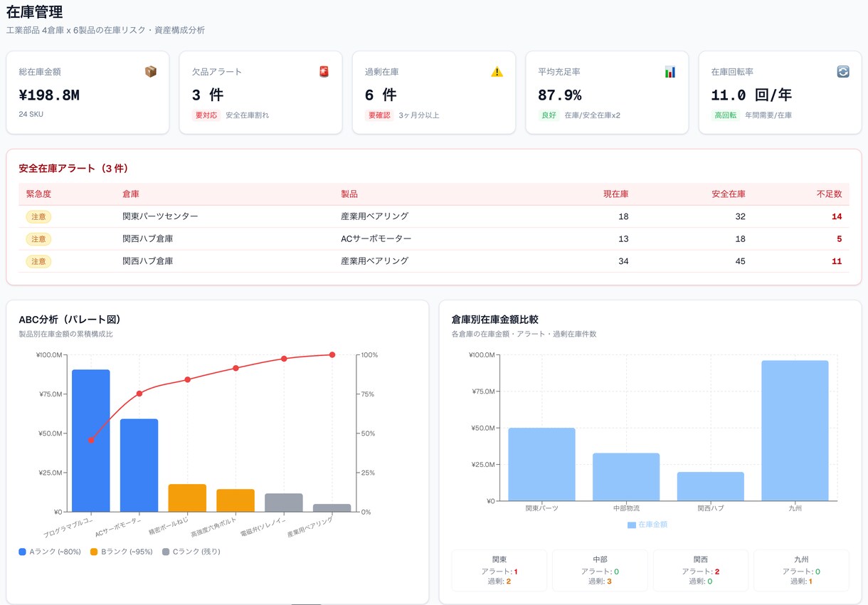Viewport: 868px width, 605px height.
Task: Click the last cumulative line point at 100%
Action: point(332,354)
